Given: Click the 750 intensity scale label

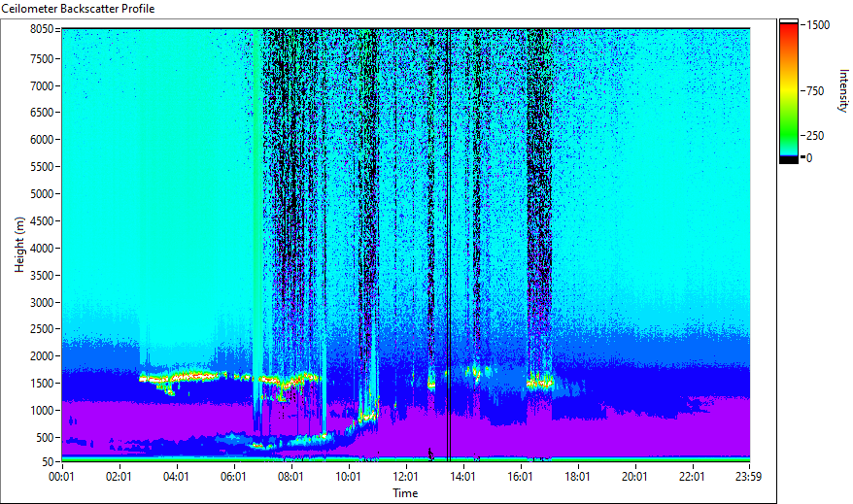Looking at the screenshot, I should pos(815,91).
